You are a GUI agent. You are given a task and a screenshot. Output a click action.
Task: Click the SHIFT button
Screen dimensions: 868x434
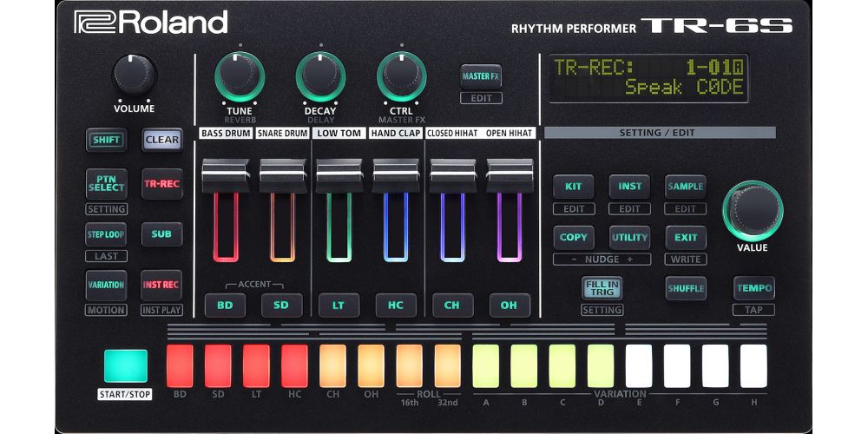pyautogui.click(x=106, y=140)
